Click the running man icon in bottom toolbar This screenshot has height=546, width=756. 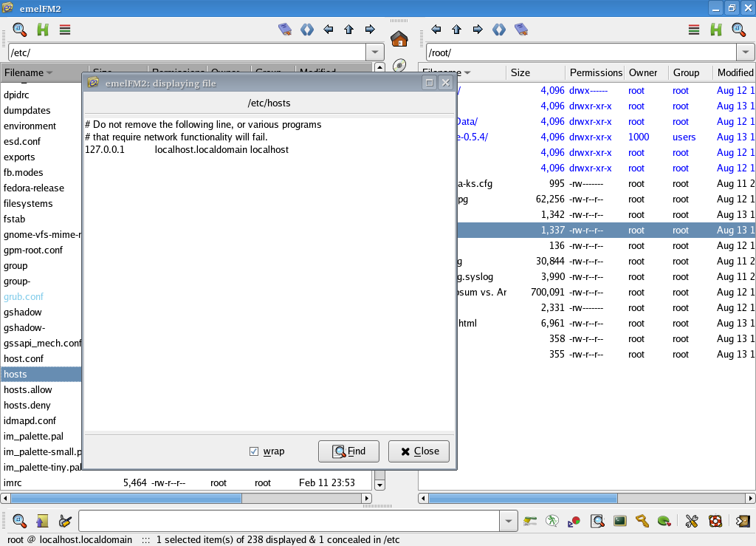[552, 521]
